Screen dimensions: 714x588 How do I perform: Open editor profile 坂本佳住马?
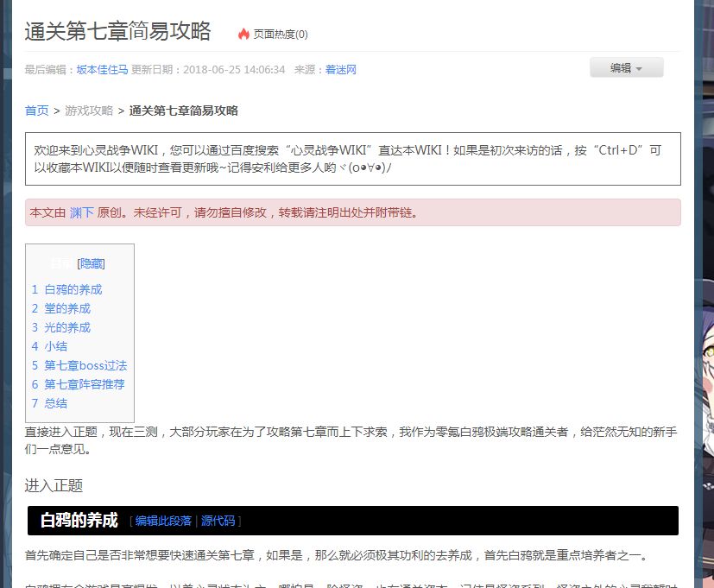pyautogui.click(x=102, y=70)
